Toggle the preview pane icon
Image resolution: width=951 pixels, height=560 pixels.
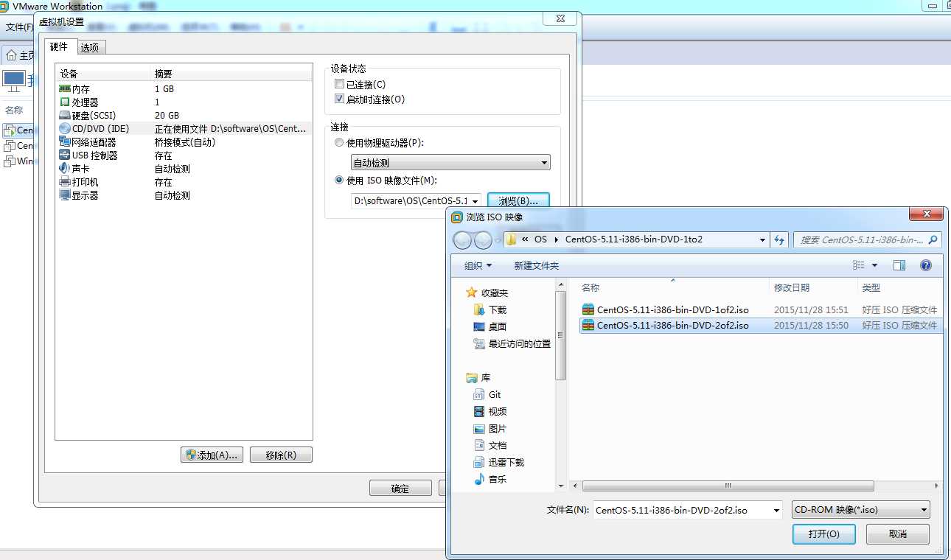(x=899, y=265)
